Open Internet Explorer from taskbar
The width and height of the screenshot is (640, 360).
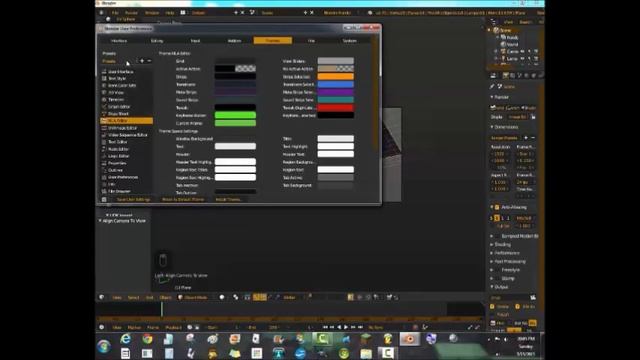126,339
